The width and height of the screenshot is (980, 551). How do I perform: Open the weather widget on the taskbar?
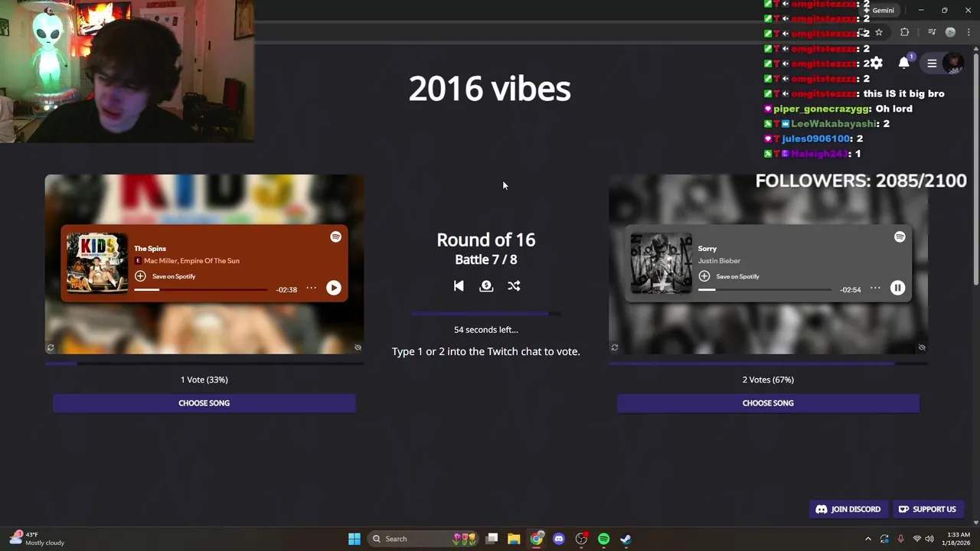pos(38,539)
